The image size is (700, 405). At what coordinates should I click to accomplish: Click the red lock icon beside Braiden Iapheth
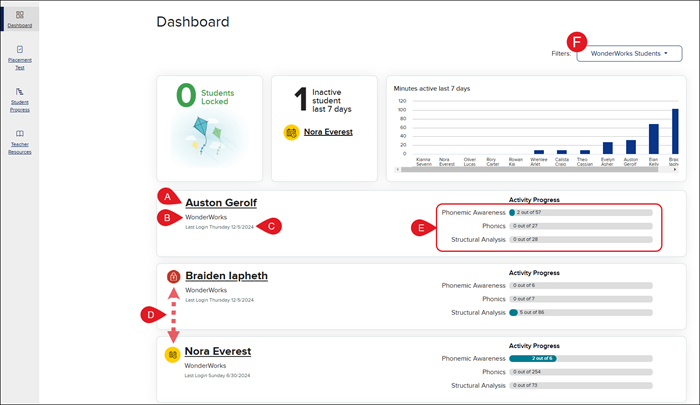click(x=173, y=276)
